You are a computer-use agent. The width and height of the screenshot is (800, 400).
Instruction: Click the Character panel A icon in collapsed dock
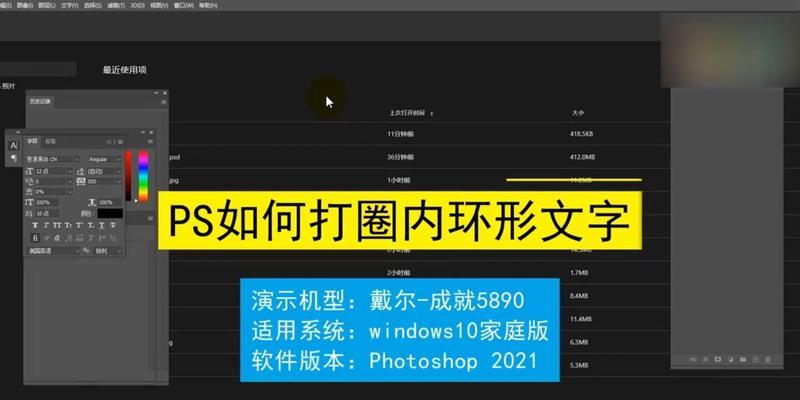click(x=14, y=146)
